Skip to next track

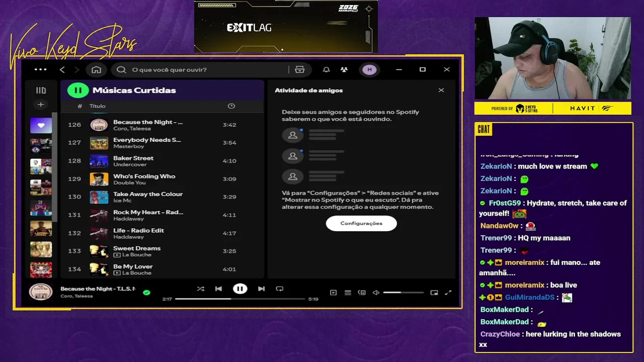click(x=261, y=289)
